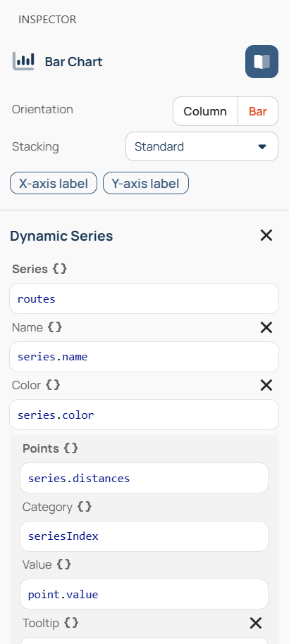Viewport: 289px width, 644px height.
Task: Select Bar orientation
Action: pyautogui.click(x=258, y=111)
